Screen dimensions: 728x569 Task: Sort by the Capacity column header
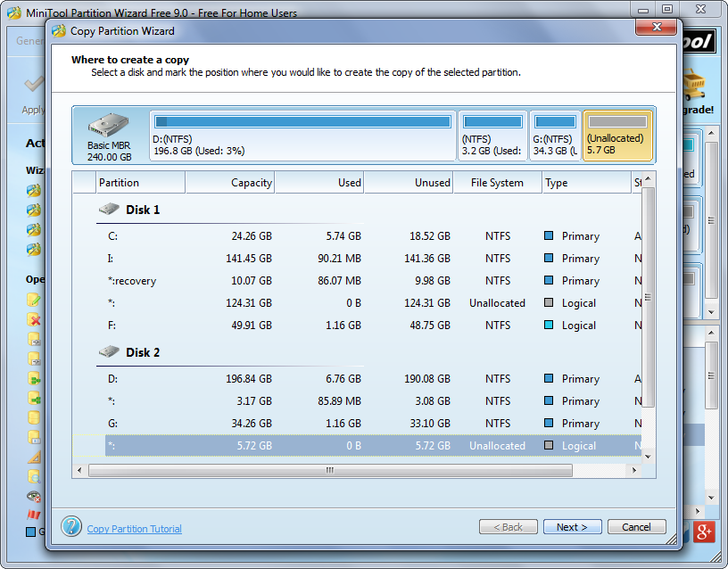(x=230, y=183)
